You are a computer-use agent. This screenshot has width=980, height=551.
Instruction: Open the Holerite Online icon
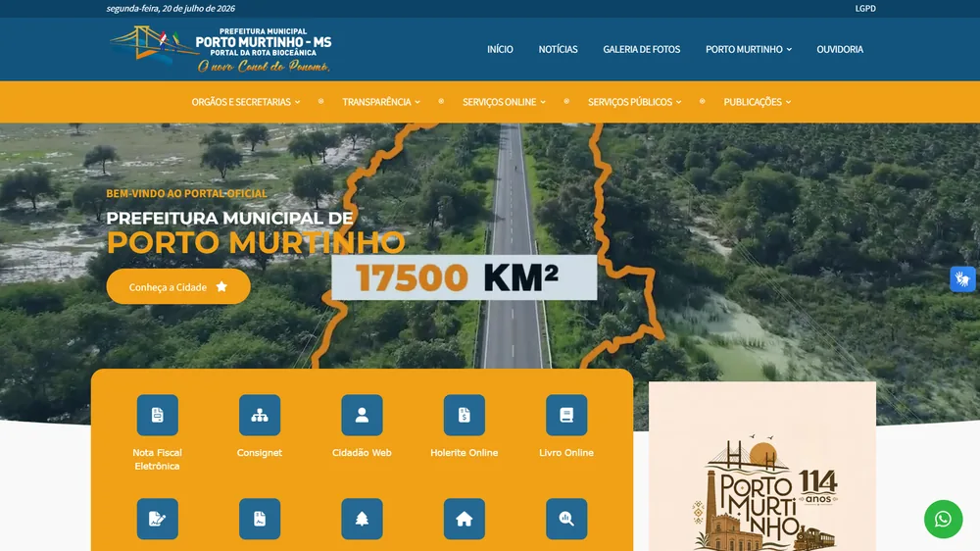(465, 415)
